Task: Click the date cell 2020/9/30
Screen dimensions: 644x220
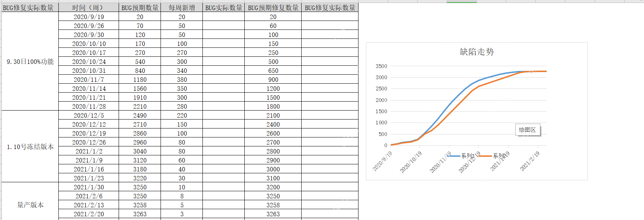Action: 89,35
